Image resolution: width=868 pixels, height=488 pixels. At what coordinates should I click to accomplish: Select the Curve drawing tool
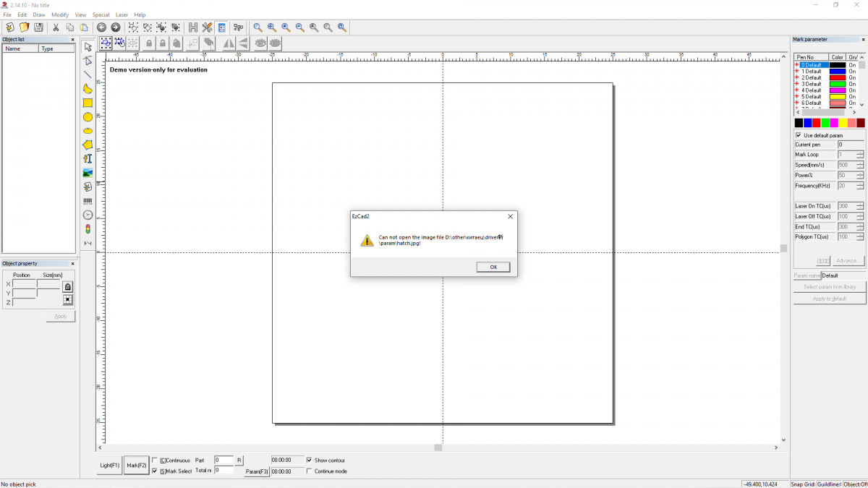pyautogui.click(x=88, y=89)
